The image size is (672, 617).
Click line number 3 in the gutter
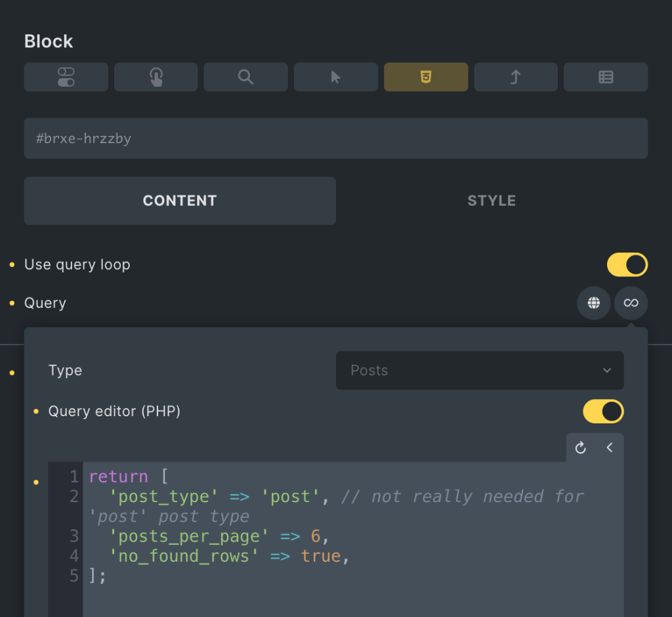74,536
